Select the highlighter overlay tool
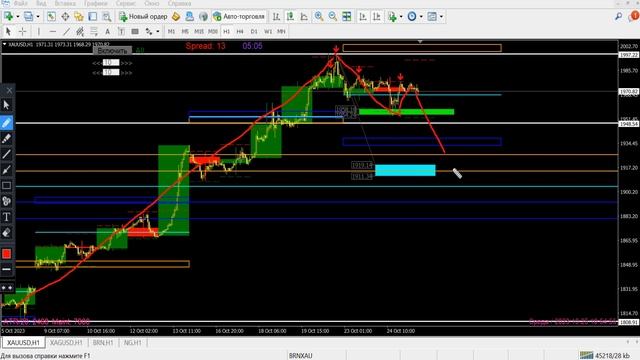Image resolution: width=640 pixels, height=360 pixels. [x=7, y=138]
